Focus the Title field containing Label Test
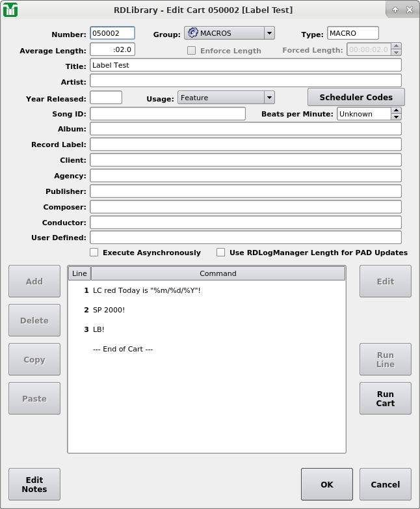 tap(245, 66)
